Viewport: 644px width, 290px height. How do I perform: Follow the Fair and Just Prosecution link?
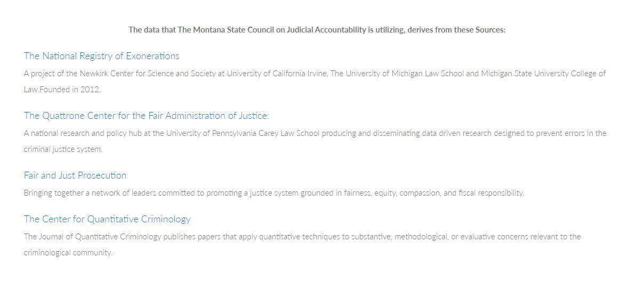(x=75, y=175)
